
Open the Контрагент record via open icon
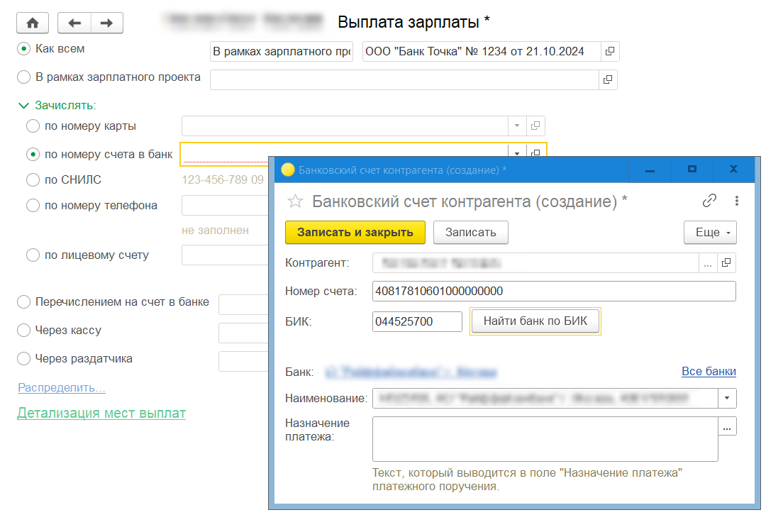pos(726,263)
